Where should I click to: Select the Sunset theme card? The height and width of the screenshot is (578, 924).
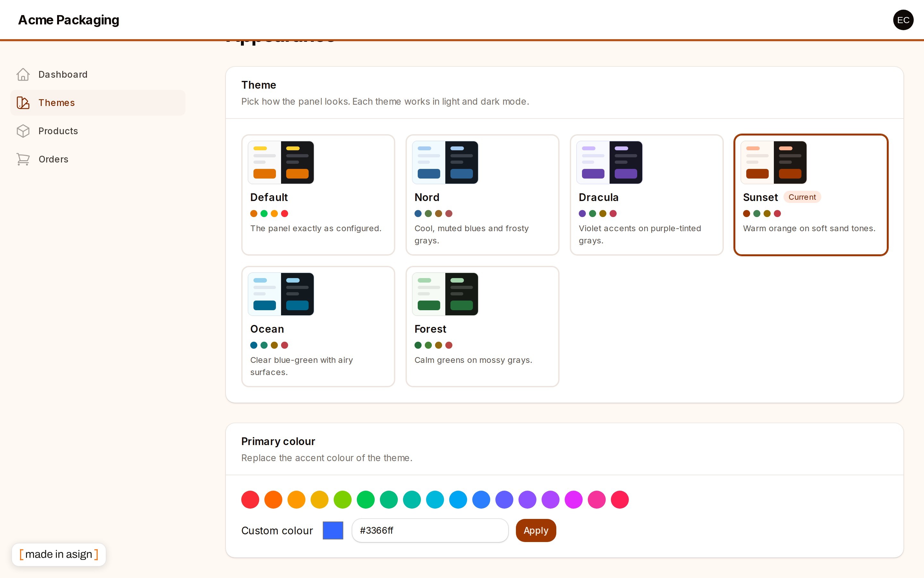(811, 195)
